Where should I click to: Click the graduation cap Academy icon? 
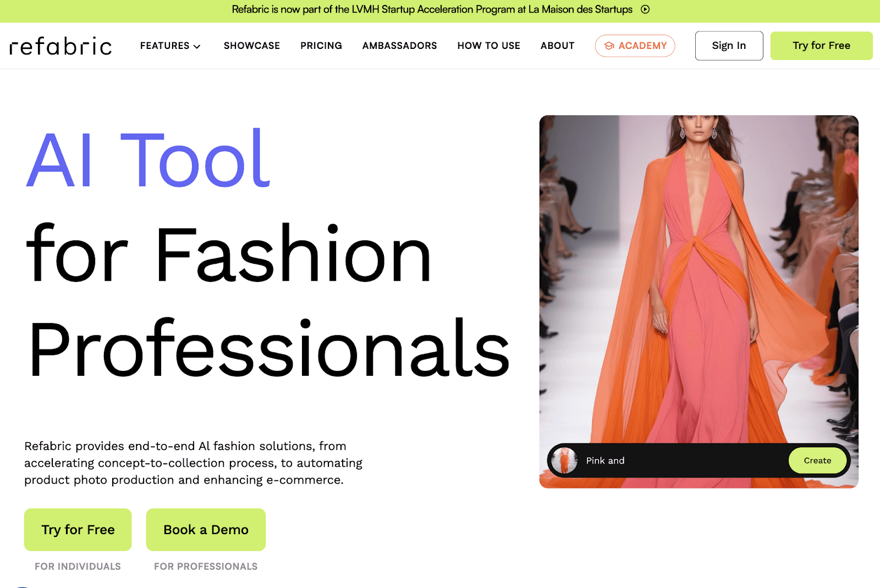click(x=609, y=46)
